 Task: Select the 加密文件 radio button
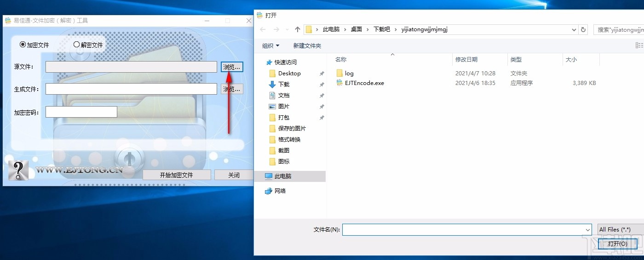(x=23, y=45)
